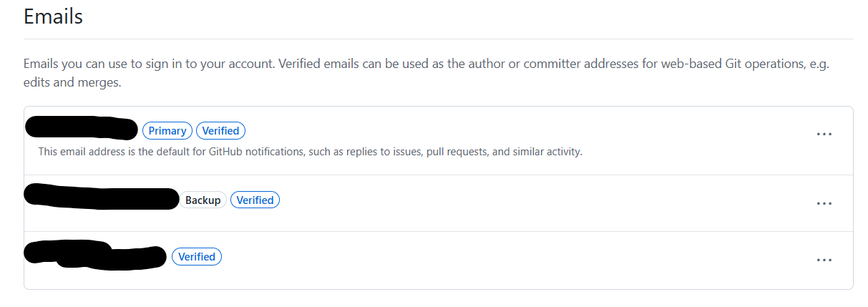Click the Verified badge beside the Primary badge
This screenshot has width=868, height=307.
(x=220, y=131)
